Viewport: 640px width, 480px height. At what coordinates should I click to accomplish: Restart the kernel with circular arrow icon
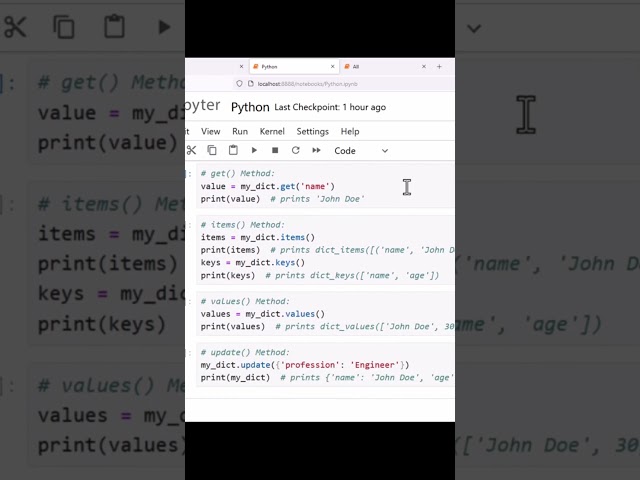click(296, 150)
